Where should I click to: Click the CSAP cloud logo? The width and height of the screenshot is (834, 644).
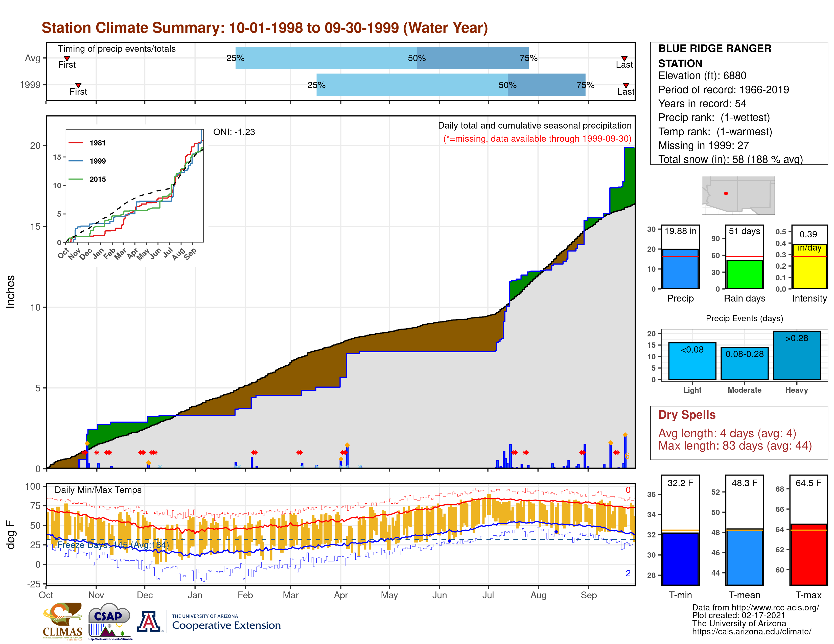click(x=110, y=621)
